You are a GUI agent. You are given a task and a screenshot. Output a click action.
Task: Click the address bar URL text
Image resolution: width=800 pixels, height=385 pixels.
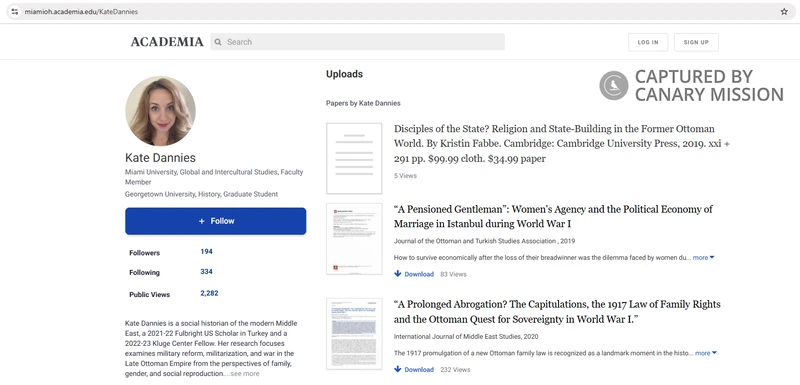(x=81, y=12)
